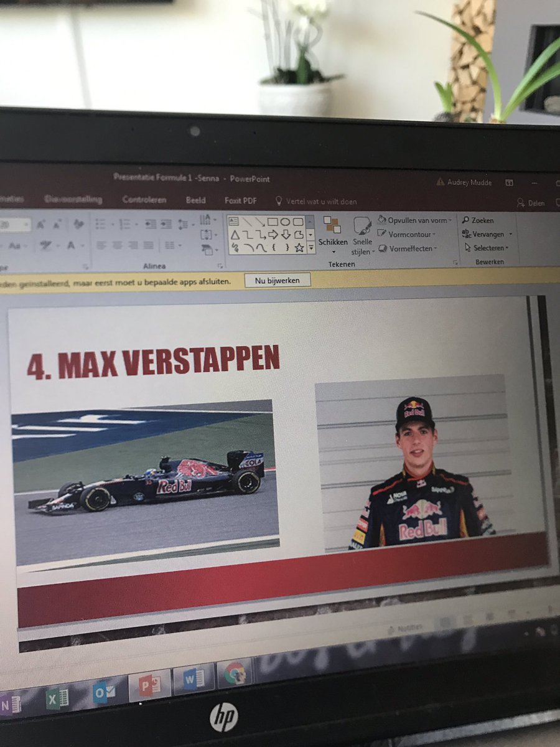Open the Foxit PDF ribbon tab
The height and width of the screenshot is (747, 560).
(x=241, y=200)
